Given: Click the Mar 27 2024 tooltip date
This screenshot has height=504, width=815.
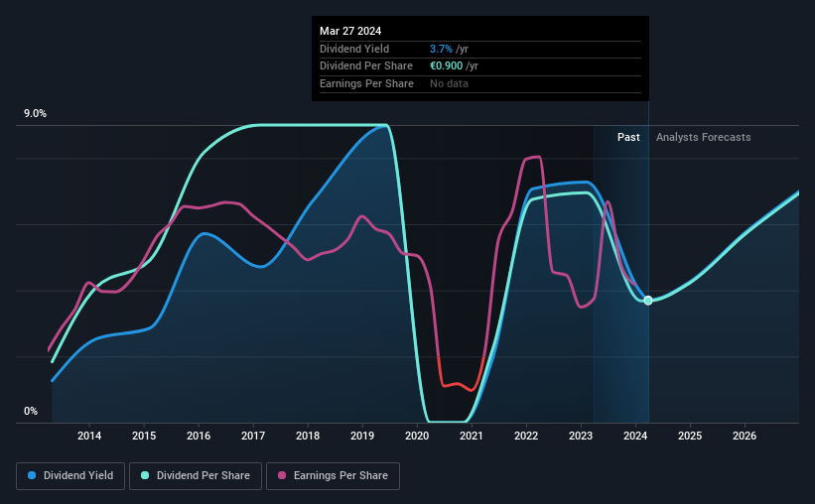Looking at the screenshot, I should 350,31.
